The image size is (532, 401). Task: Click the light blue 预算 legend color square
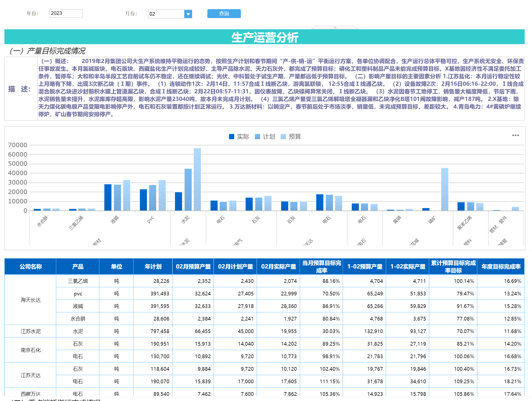point(283,136)
